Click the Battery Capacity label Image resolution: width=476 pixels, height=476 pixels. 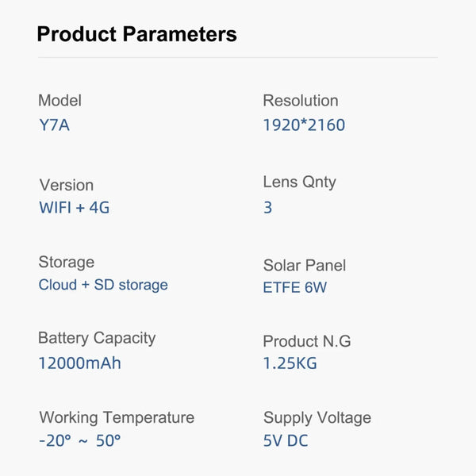point(97,338)
